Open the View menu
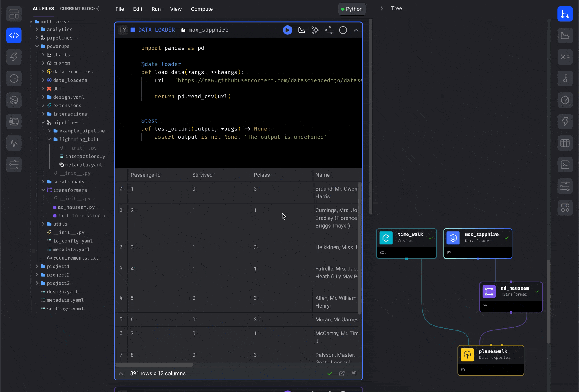The image size is (579, 392). click(176, 9)
